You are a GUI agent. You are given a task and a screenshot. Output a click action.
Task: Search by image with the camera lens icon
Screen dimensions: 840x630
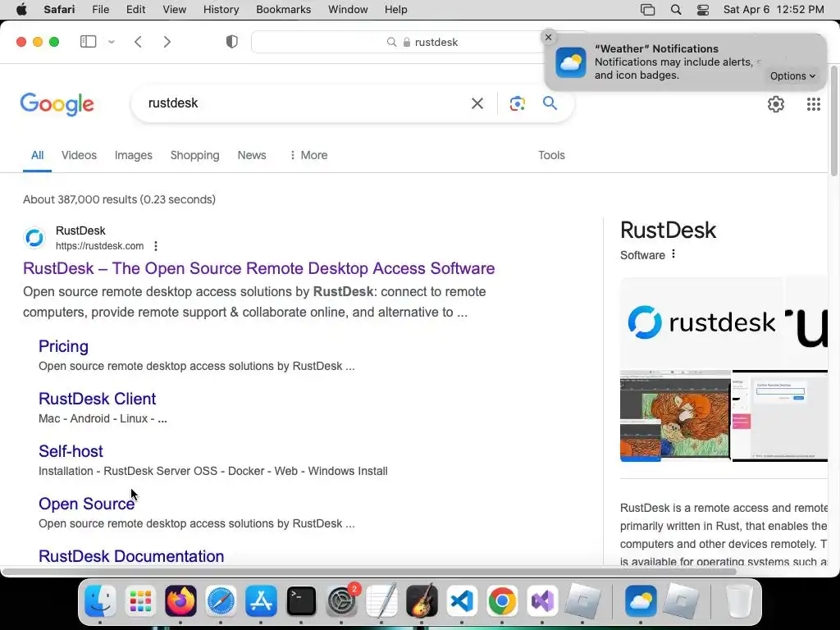click(517, 103)
